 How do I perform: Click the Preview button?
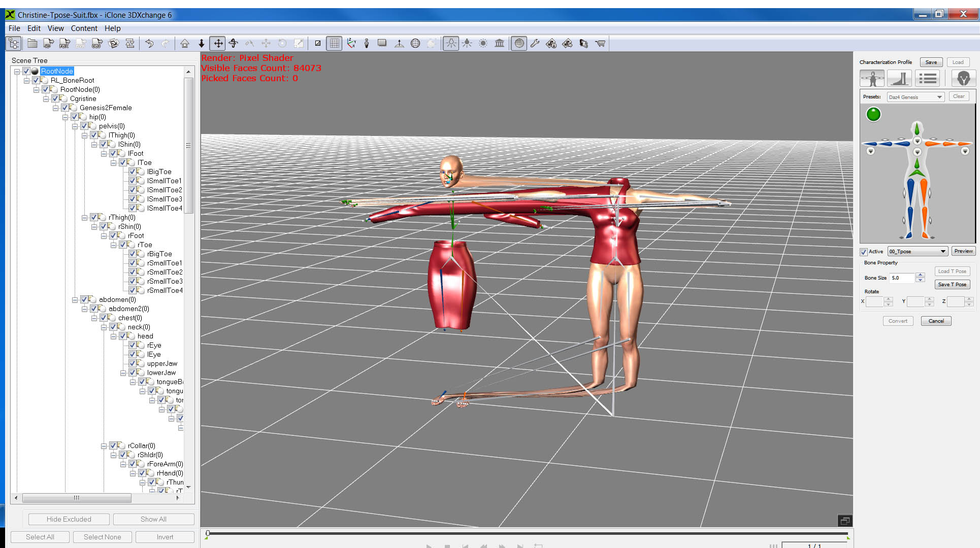point(963,251)
